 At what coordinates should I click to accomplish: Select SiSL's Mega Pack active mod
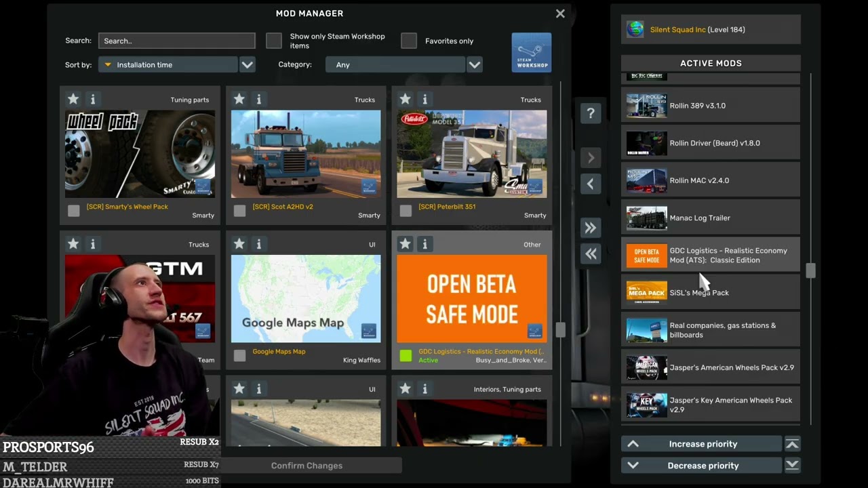711,292
